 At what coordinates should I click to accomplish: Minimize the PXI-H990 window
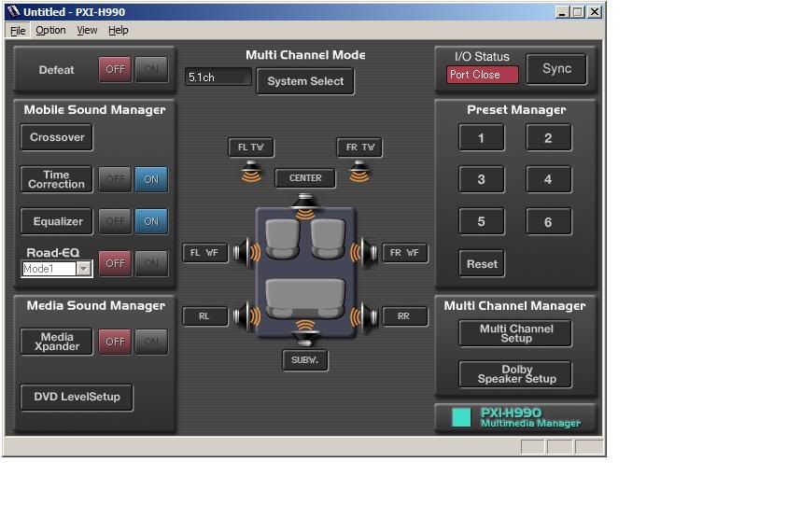click(562, 12)
